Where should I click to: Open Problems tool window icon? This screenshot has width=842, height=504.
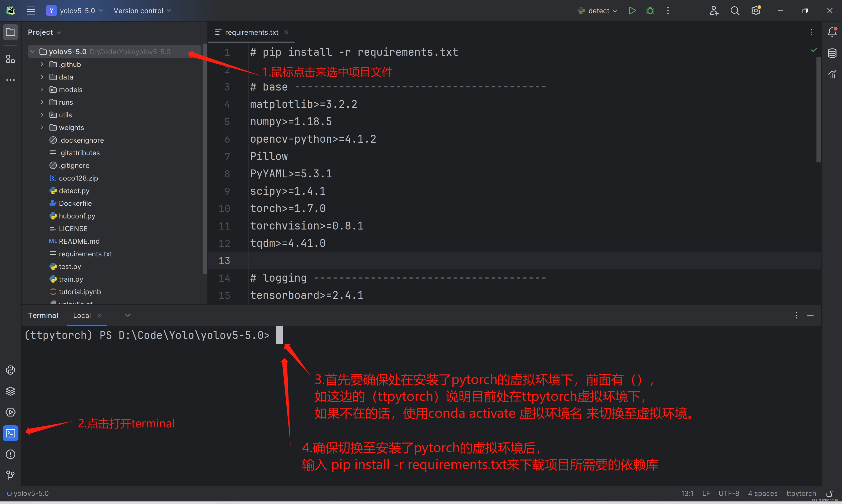tap(11, 454)
